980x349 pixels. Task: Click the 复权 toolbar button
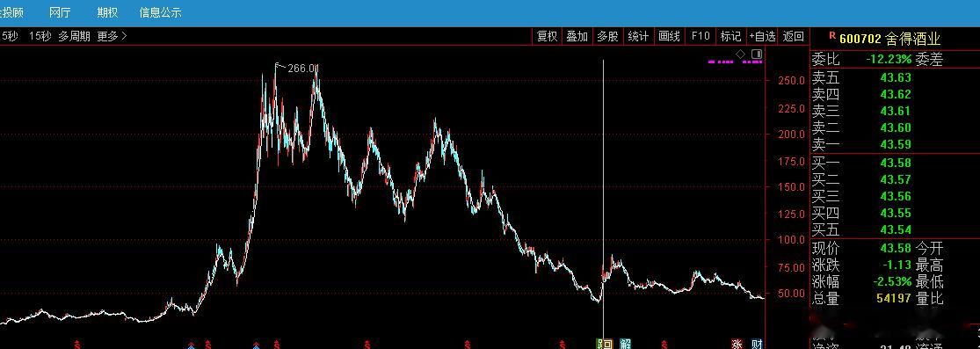click(x=547, y=36)
